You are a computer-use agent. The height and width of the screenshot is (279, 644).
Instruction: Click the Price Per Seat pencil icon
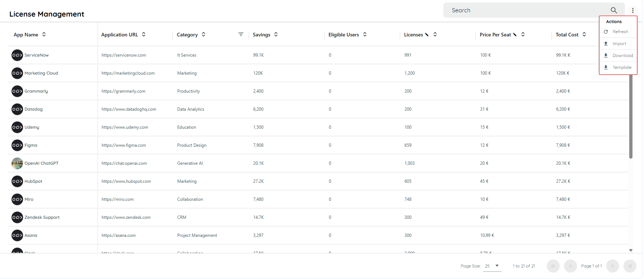click(x=515, y=35)
